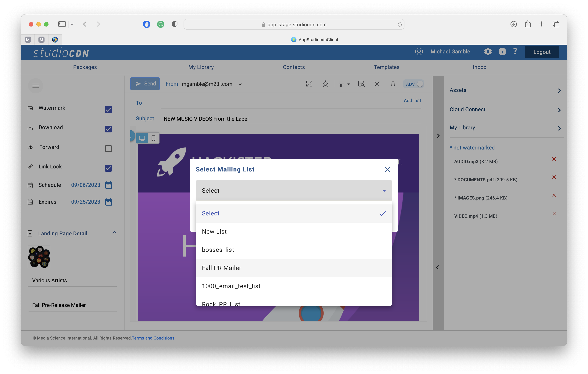Click the X cancel icon in compose toolbar

[x=377, y=84]
